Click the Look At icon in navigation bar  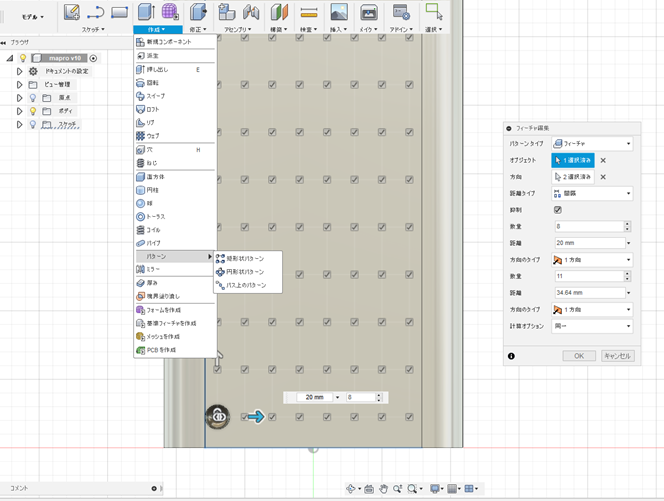tap(369, 489)
